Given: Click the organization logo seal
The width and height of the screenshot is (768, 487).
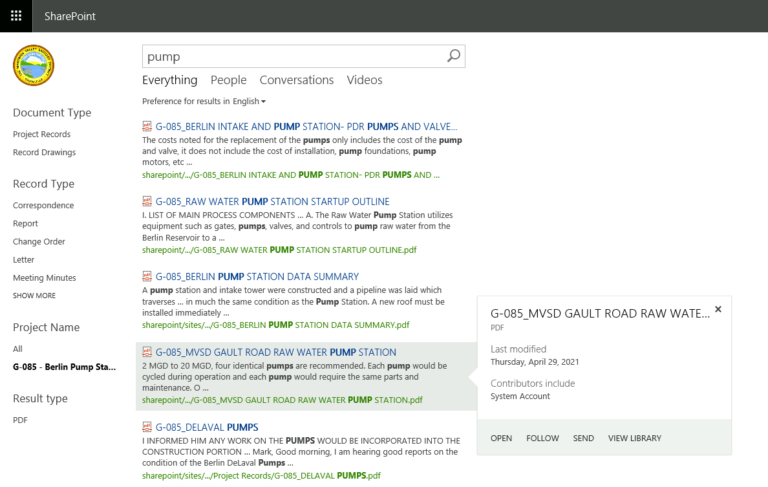Looking at the screenshot, I should (x=33, y=66).
